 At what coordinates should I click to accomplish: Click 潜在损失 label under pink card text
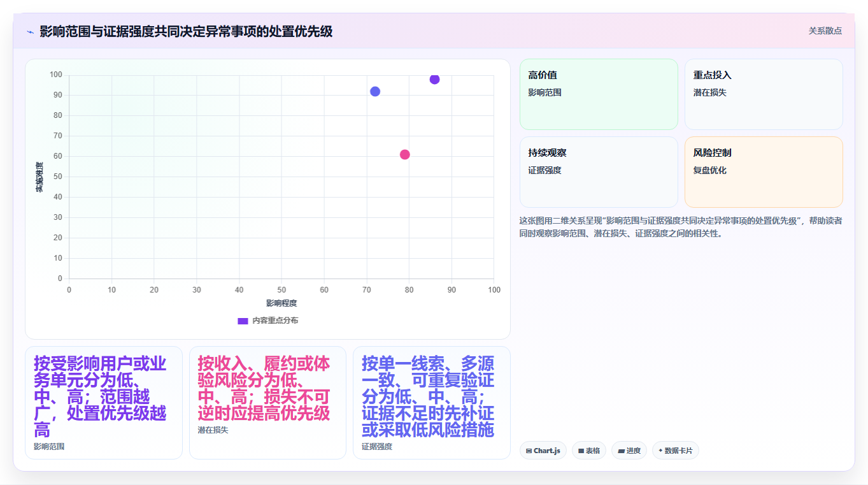pyautogui.click(x=213, y=430)
